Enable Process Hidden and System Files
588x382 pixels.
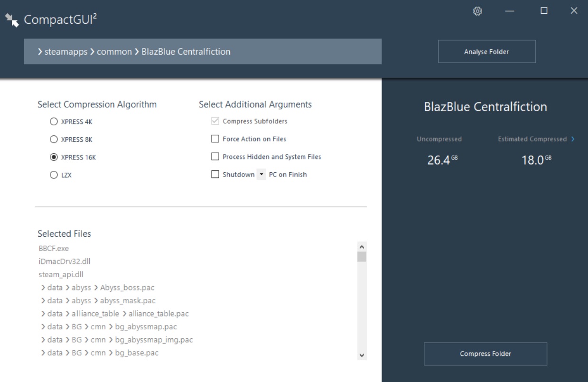(215, 157)
